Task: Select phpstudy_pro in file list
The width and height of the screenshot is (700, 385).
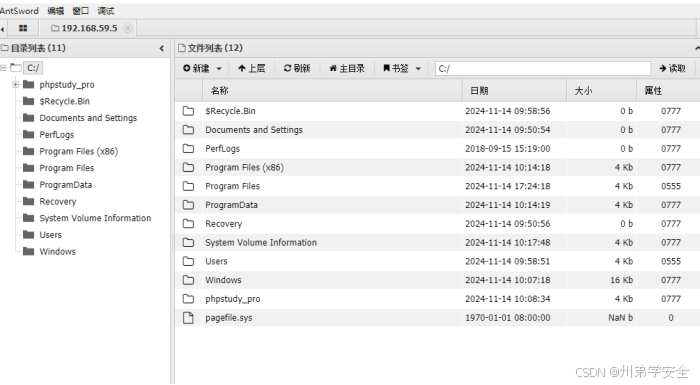Action: coord(233,299)
